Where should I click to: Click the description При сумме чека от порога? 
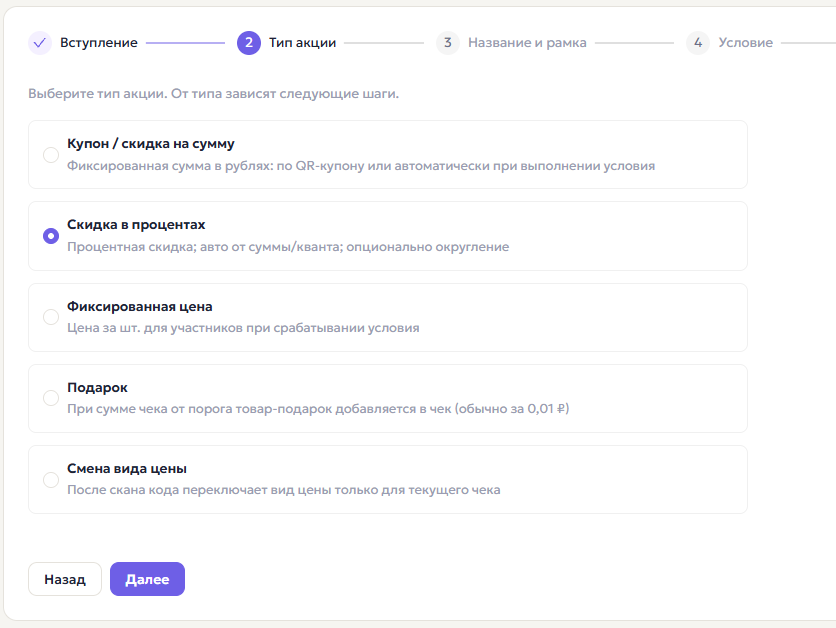318,409
